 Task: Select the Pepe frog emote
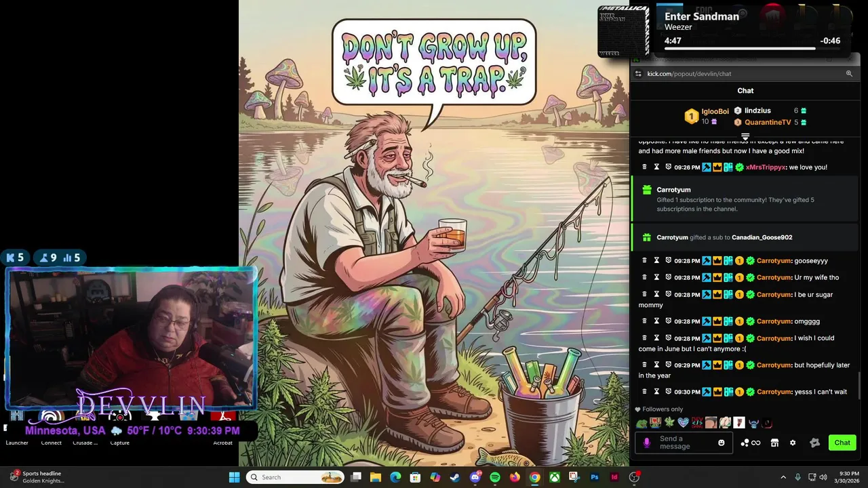[642, 423]
